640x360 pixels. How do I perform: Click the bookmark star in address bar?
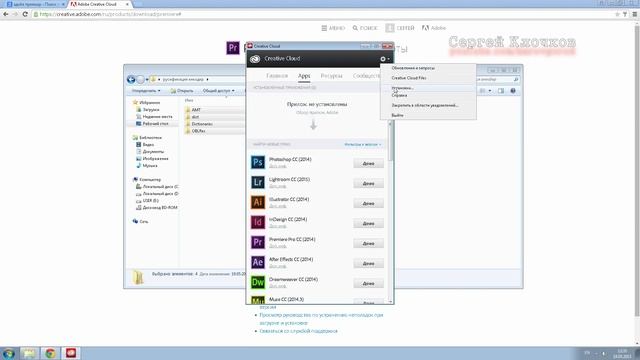coord(617,14)
